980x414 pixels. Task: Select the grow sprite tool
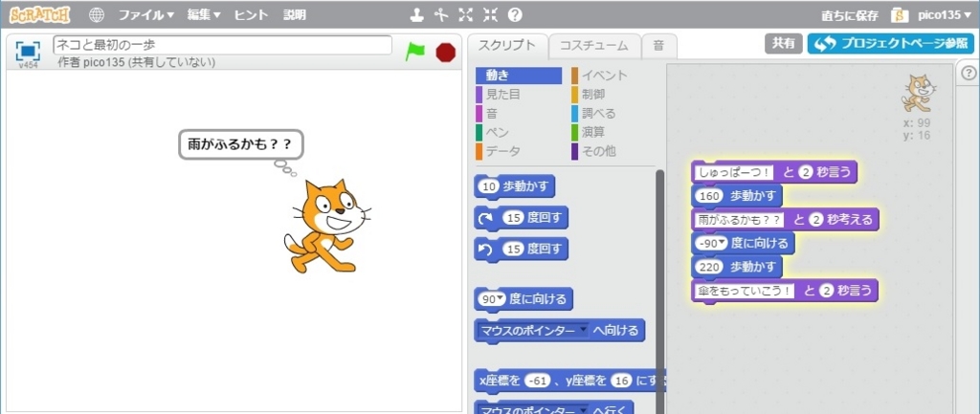[466, 15]
